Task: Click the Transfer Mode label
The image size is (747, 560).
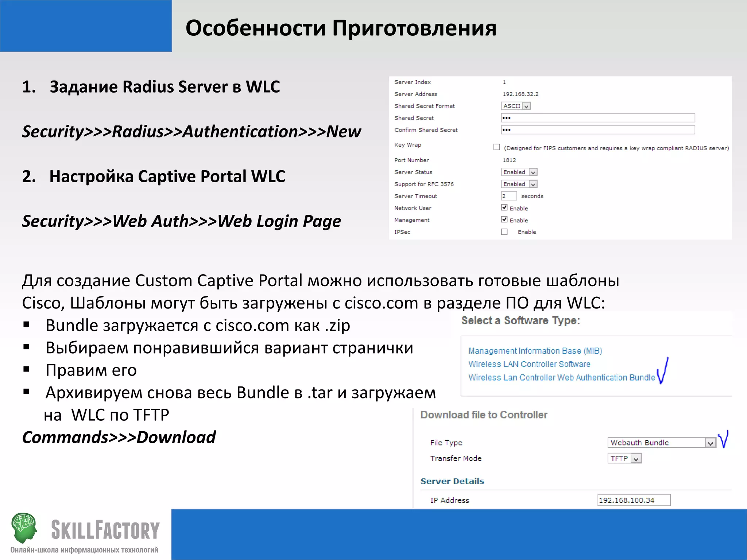Action: pyautogui.click(x=456, y=458)
